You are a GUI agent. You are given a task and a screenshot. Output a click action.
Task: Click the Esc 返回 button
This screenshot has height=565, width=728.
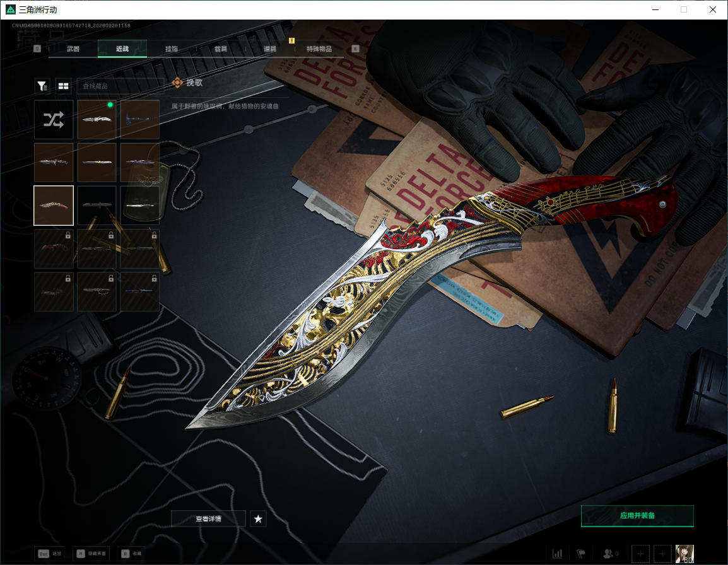tap(50, 554)
